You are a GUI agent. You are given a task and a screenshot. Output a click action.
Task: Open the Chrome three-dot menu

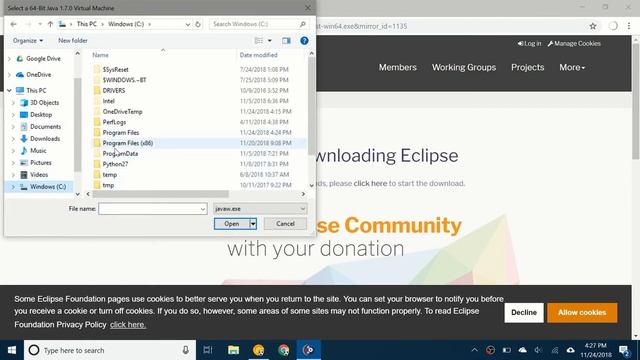(x=629, y=26)
